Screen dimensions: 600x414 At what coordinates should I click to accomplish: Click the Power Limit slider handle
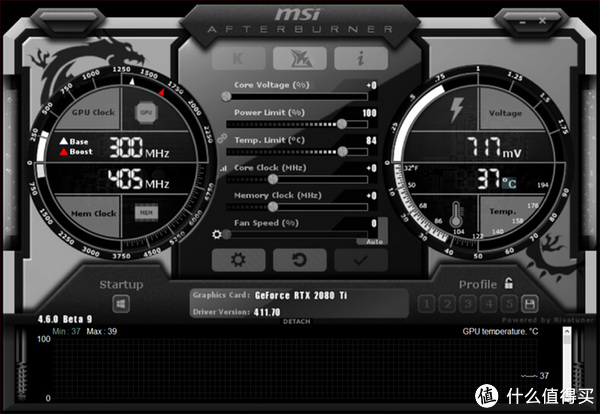pyautogui.click(x=344, y=124)
